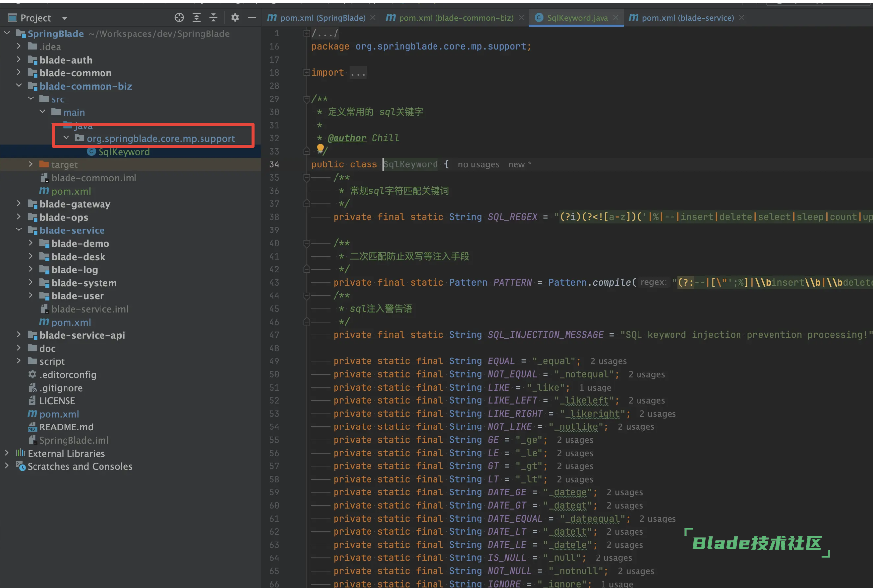Collapse the src folder
The width and height of the screenshot is (873, 588).
pyautogui.click(x=31, y=98)
